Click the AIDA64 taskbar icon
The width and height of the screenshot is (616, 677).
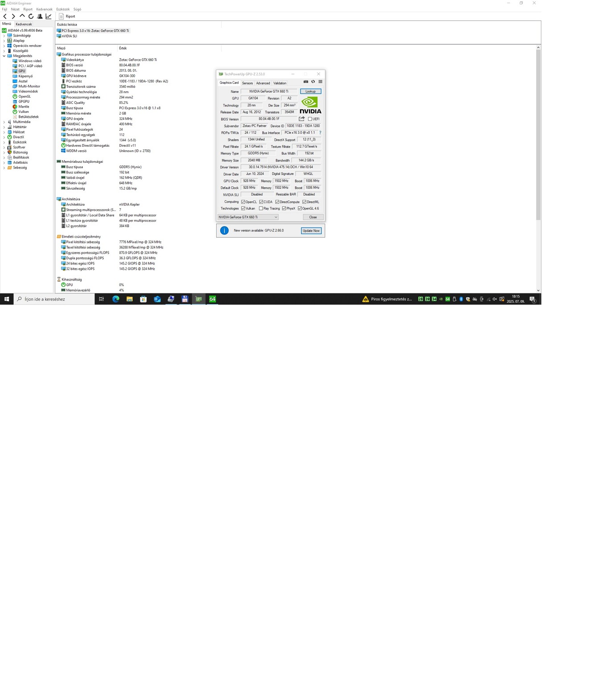click(x=213, y=299)
